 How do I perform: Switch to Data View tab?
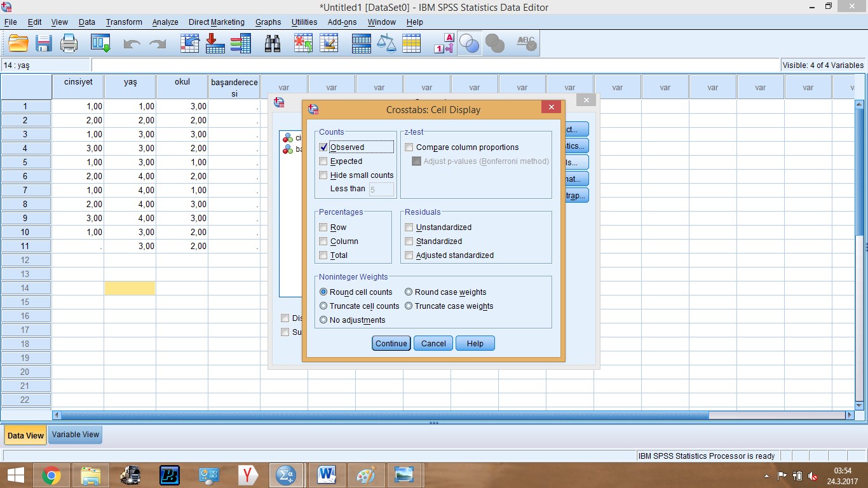click(x=25, y=435)
